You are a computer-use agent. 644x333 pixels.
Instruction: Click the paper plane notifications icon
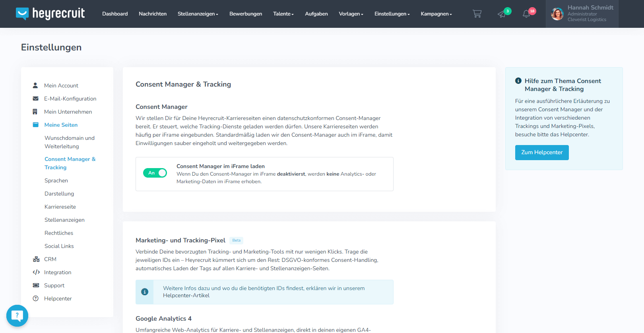click(502, 14)
